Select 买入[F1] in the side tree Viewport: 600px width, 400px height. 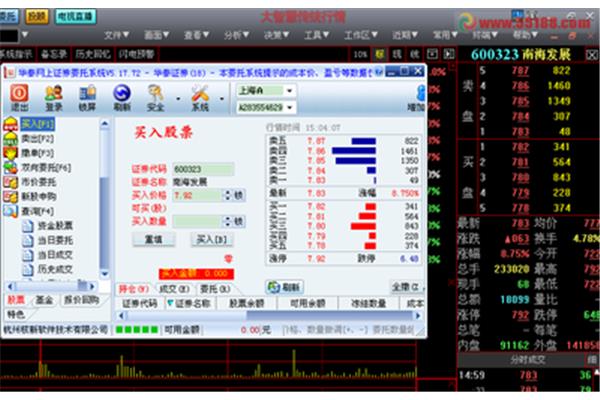click(x=38, y=124)
